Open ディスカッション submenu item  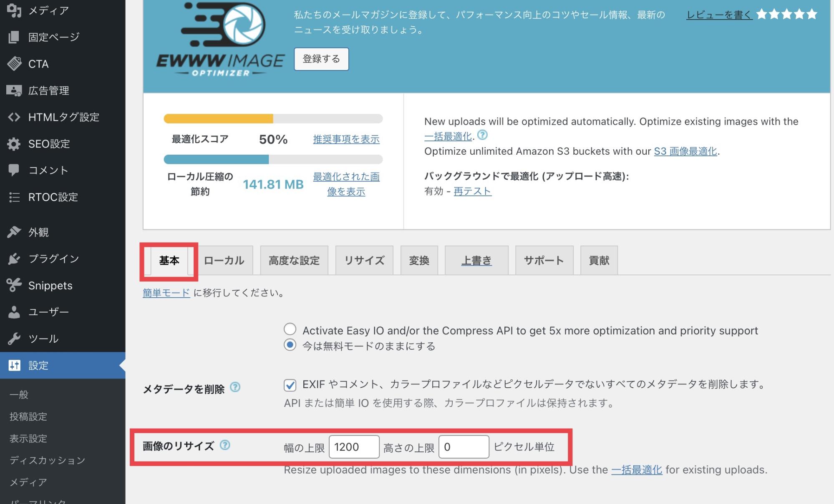47,460
